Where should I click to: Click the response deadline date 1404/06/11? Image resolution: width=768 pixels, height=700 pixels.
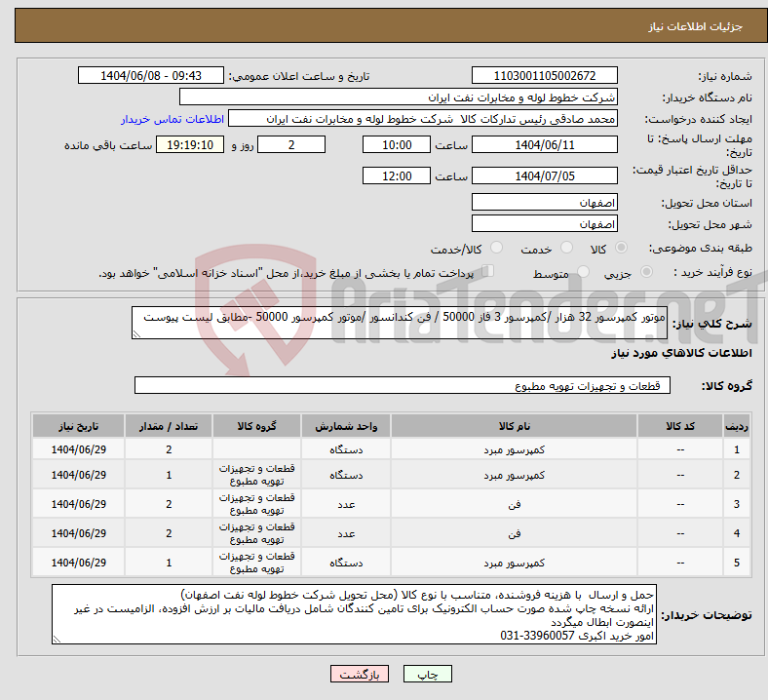tap(544, 144)
